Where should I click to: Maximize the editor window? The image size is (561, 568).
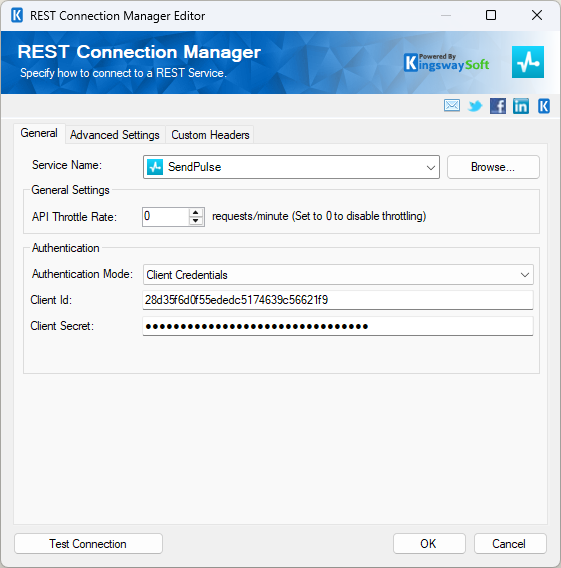coord(491,15)
